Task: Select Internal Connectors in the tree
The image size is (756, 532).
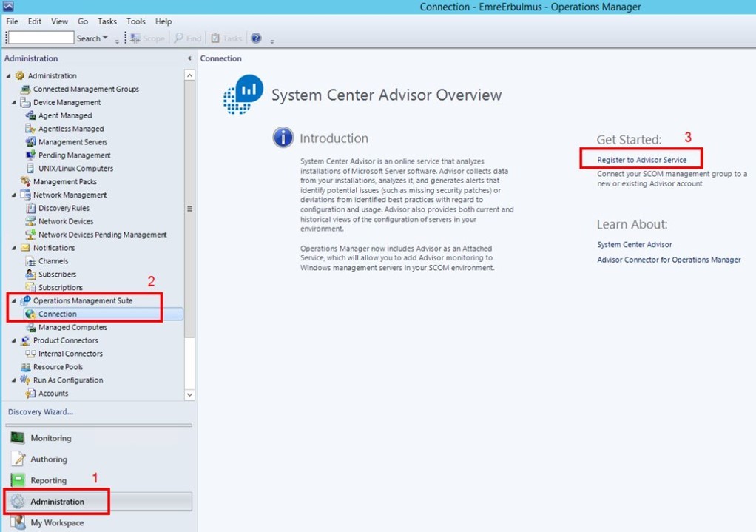Action: [70, 354]
